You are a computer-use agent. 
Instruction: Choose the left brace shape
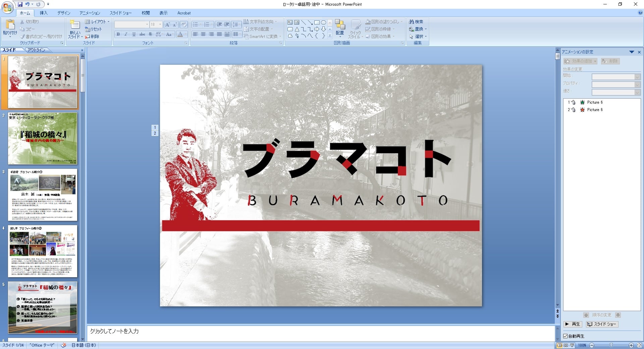point(317,36)
